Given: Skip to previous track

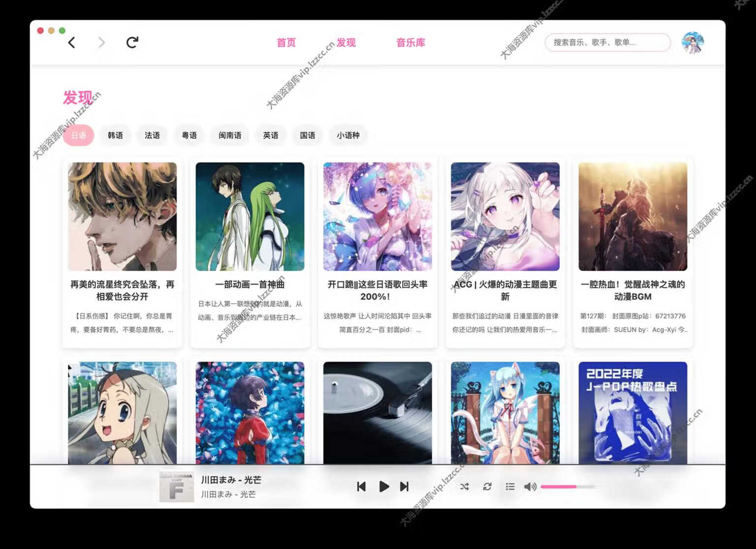Looking at the screenshot, I should [361, 487].
